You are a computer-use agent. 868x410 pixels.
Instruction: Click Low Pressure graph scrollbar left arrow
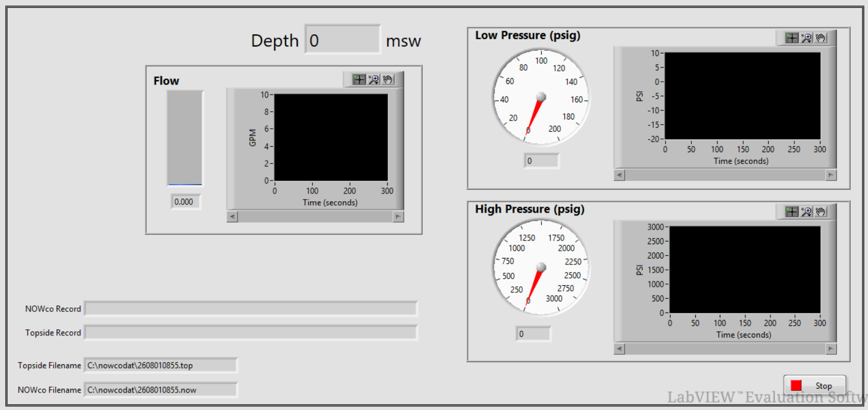[x=619, y=175]
